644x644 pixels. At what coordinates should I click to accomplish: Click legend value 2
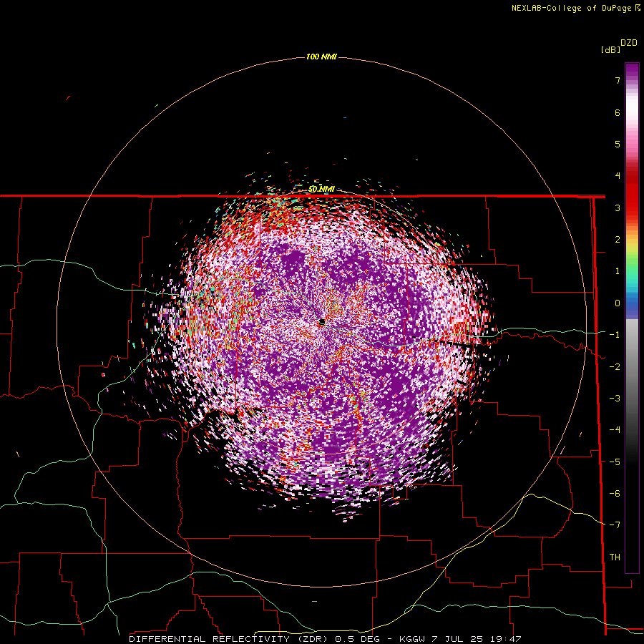coord(618,240)
